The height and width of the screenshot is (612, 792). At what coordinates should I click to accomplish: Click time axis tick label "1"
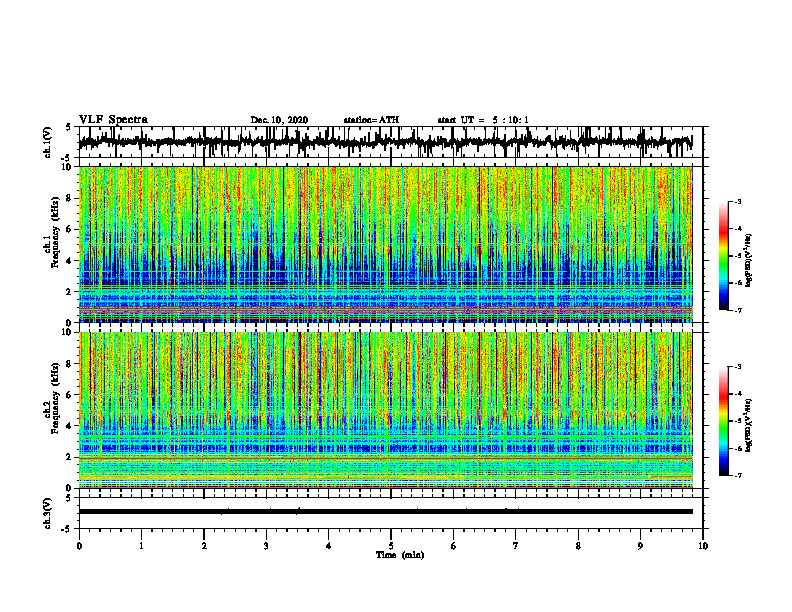pos(141,546)
